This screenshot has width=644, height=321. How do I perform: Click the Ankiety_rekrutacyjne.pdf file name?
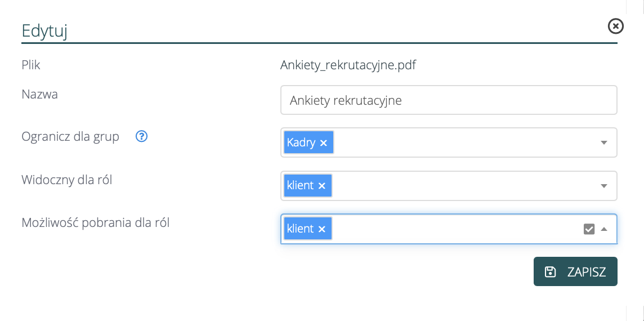348,65
